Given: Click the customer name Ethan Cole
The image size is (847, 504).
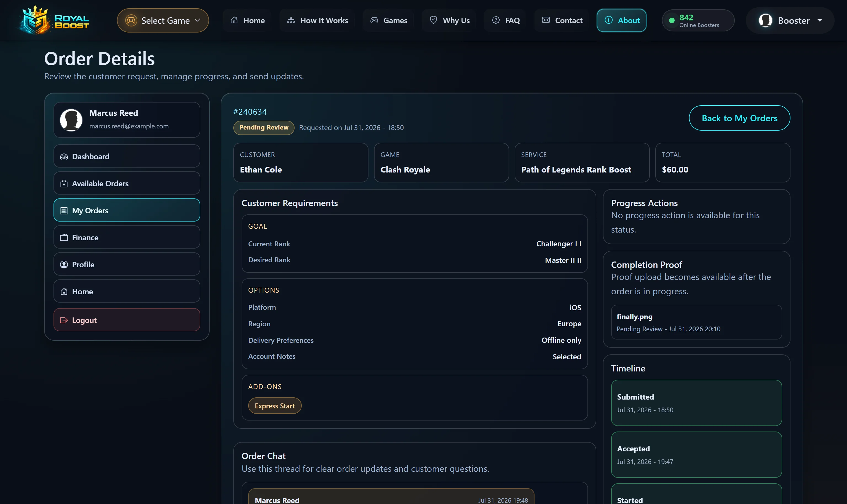Looking at the screenshot, I should [x=261, y=170].
